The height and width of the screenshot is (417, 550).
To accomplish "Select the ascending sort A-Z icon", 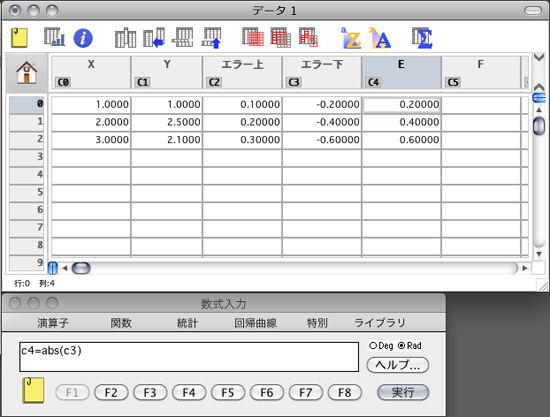I will pos(351,38).
